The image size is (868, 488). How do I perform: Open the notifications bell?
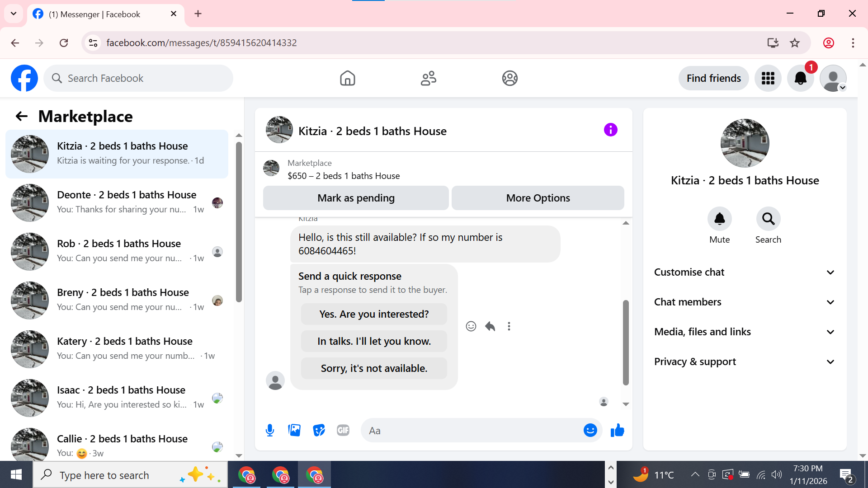[800, 78]
